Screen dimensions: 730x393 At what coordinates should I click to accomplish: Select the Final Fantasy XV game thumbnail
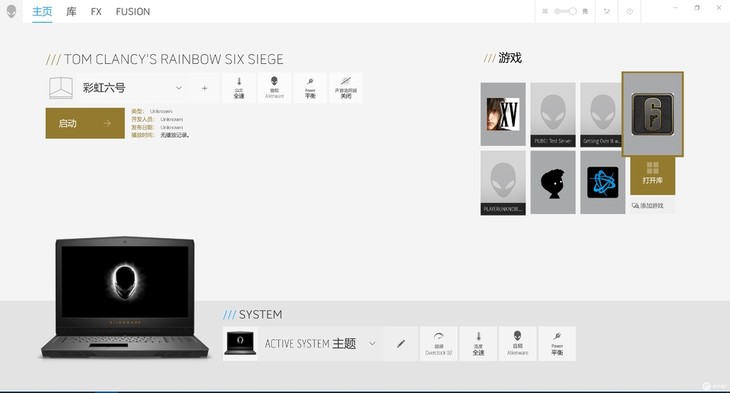point(503,114)
